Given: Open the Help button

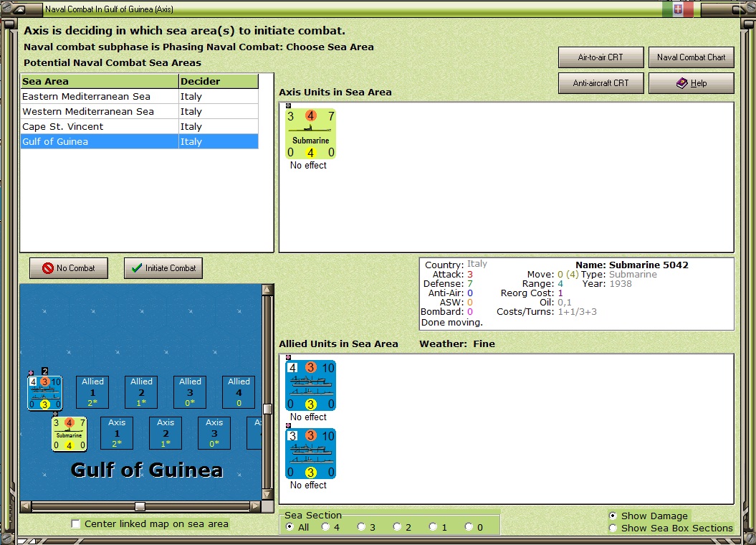Looking at the screenshot, I should pyautogui.click(x=691, y=83).
